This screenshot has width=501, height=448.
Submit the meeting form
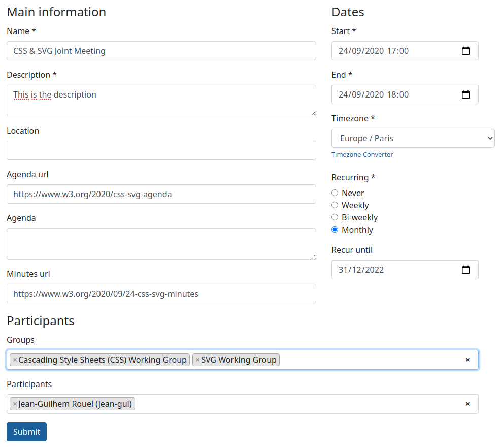click(26, 432)
